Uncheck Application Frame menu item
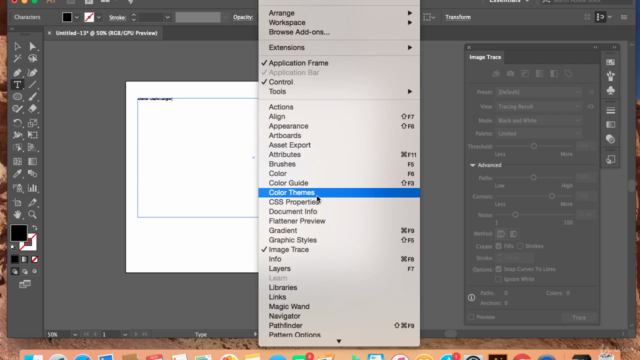The height and width of the screenshot is (360, 640). [x=339, y=63]
